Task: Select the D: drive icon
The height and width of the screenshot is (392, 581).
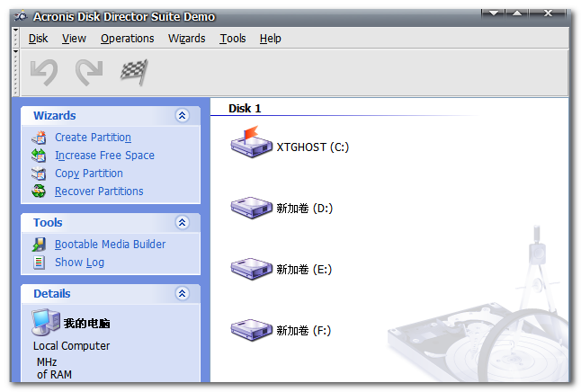Action: coord(252,208)
